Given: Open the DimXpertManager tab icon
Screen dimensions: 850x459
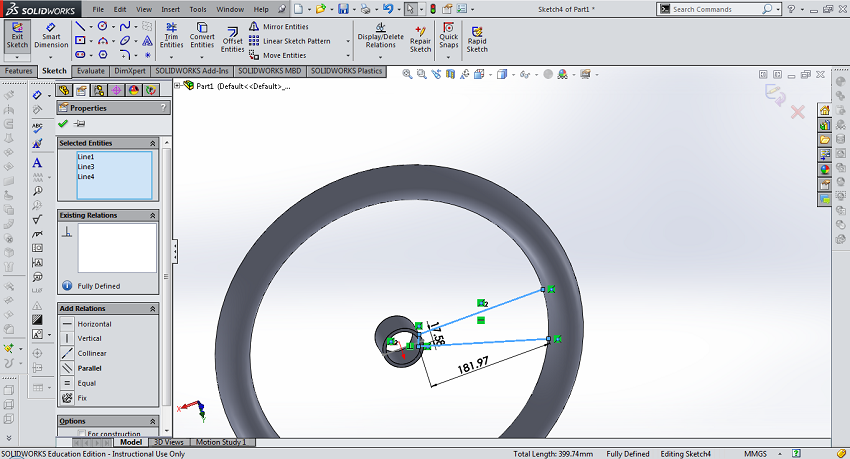Looking at the screenshot, I should pos(116,90).
